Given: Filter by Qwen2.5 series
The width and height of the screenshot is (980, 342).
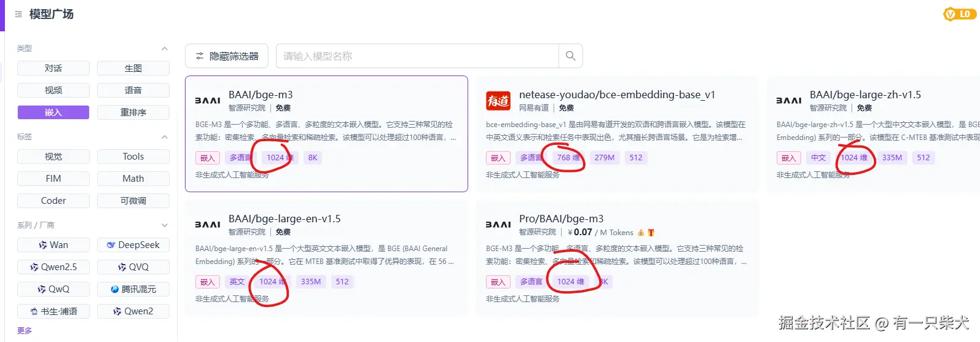Looking at the screenshot, I should coord(53,267).
